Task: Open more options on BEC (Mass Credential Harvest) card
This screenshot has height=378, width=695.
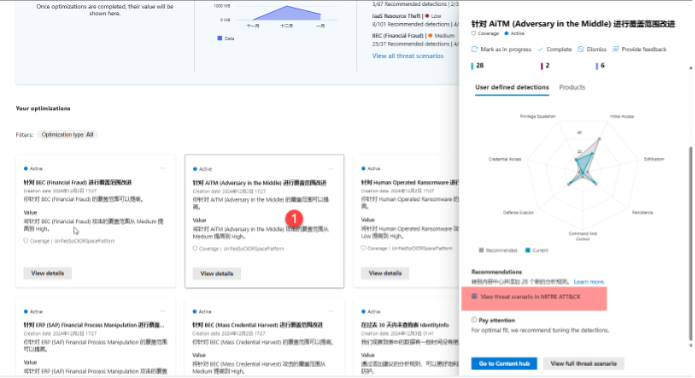Action: pos(331,312)
